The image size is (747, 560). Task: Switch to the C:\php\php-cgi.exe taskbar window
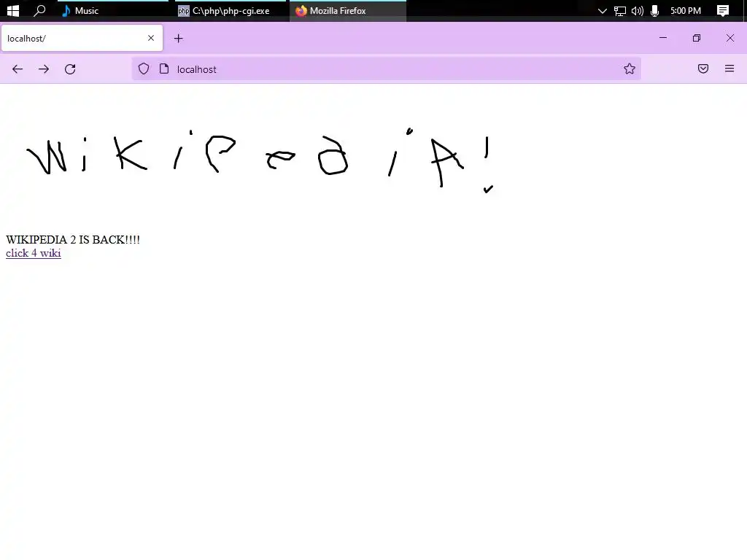click(230, 10)
